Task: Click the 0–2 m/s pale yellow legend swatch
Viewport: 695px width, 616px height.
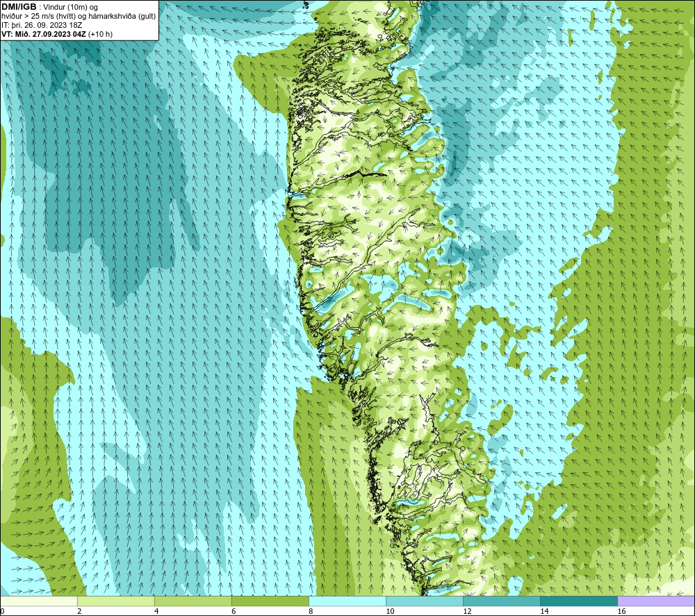Action: (39, 601)
